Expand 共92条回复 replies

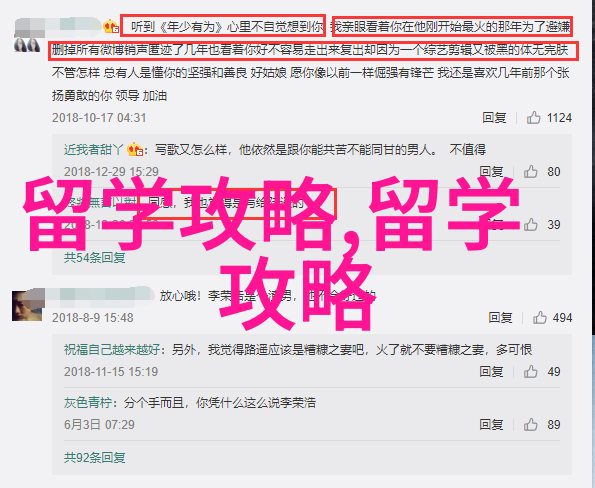(94, 458)
